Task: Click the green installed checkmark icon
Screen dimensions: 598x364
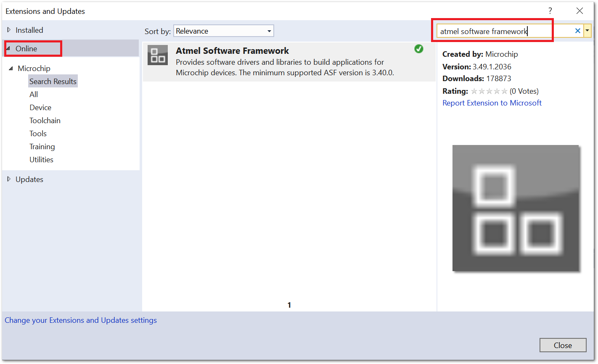Action: click(418, 49)
